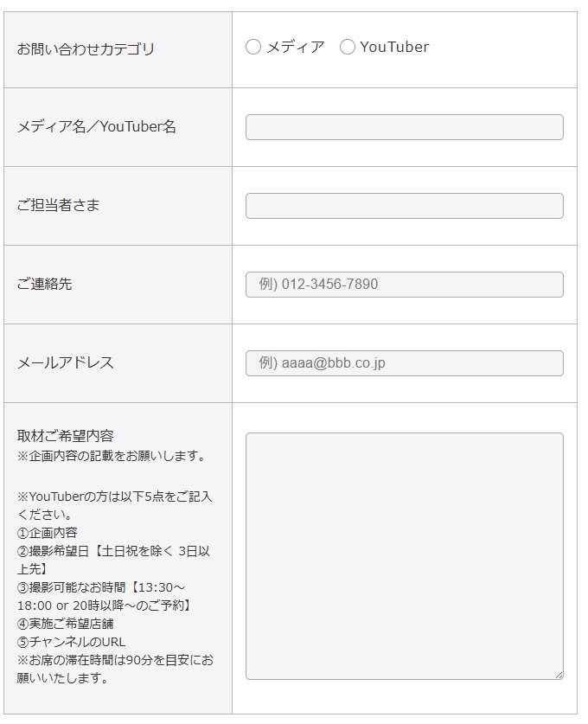Click the ご連絡先 phone number field
Screen dimensions: 588x724
405,285
